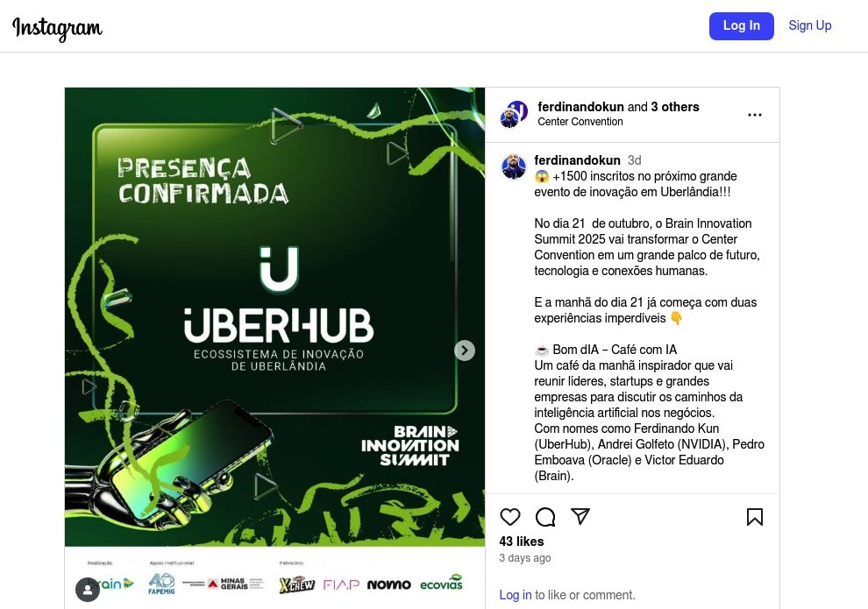This screenshot has height=609, width=868.
Task: Open ferdinandokun username in the header
Action: tap(580, 107)
